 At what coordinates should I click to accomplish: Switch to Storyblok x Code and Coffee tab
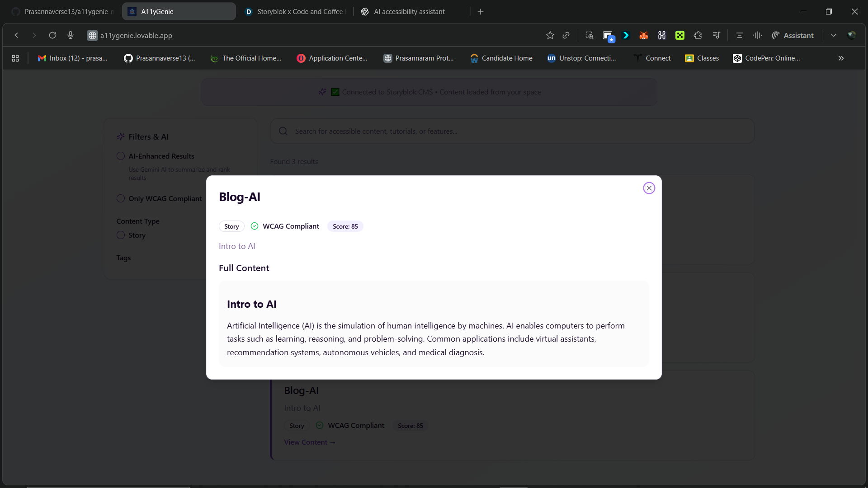298,12
